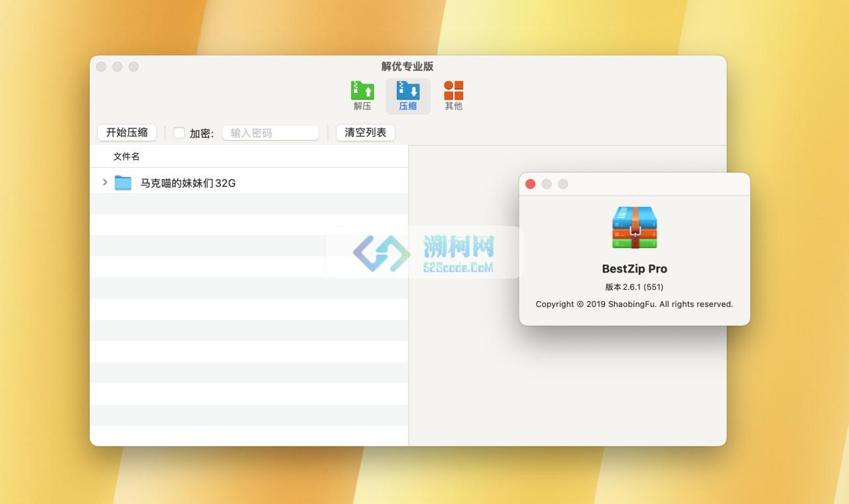Image resolution: width=849 pixels, height=504 pixels.
Task: Select the blue folder icon in the list
Action: point(123,182)
